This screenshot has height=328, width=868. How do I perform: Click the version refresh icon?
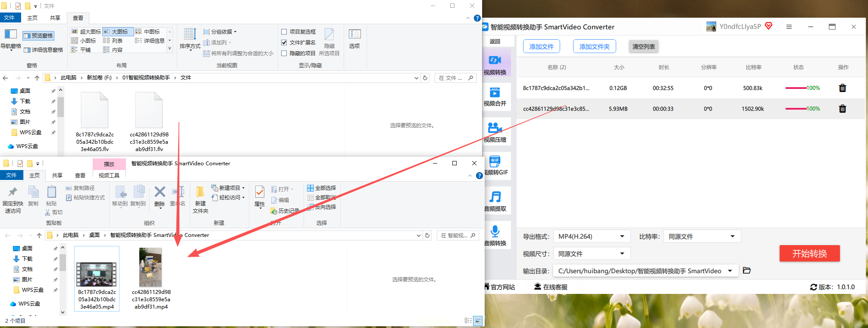[814, 287]
